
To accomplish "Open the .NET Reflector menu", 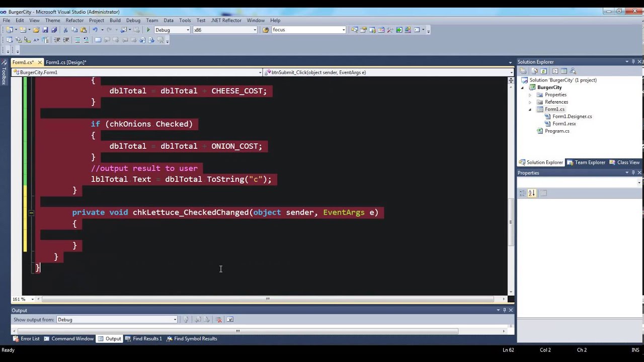I will point(226,20).
